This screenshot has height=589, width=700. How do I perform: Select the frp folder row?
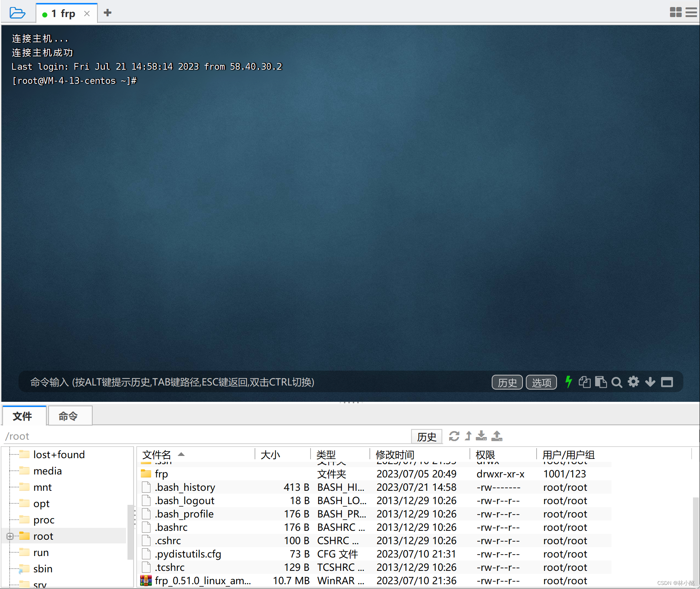click(375, 474)
